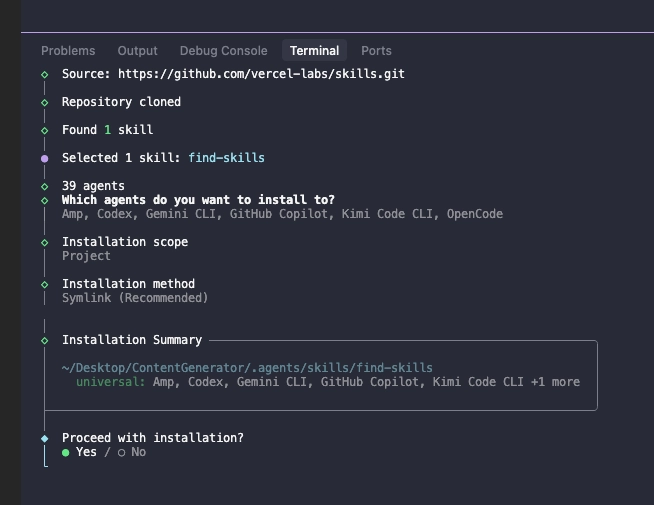This screenshot has width=654, height=505.
Task: Switch to the Output tab
Action: coord(138,51)
